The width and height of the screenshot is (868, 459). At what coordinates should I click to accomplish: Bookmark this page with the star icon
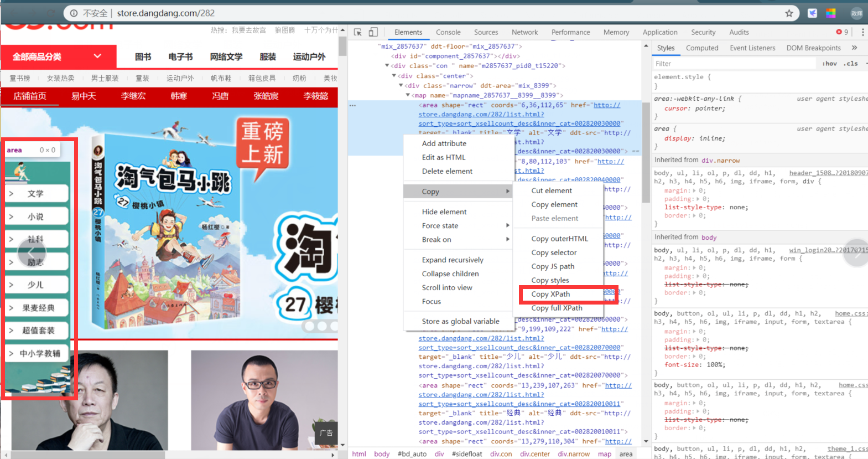(x=789, y=13)
